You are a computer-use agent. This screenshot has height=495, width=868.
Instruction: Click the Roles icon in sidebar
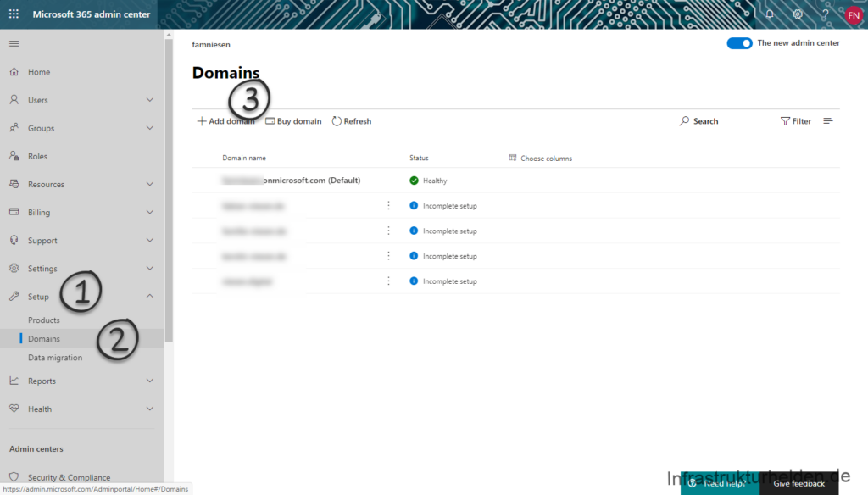point(14,156)
